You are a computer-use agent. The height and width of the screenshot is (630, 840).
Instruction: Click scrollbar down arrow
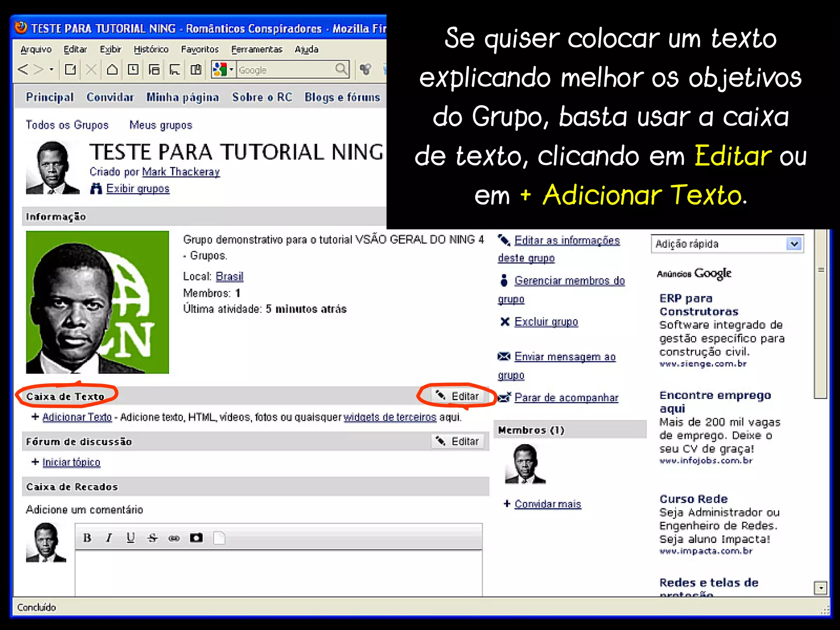820,588
